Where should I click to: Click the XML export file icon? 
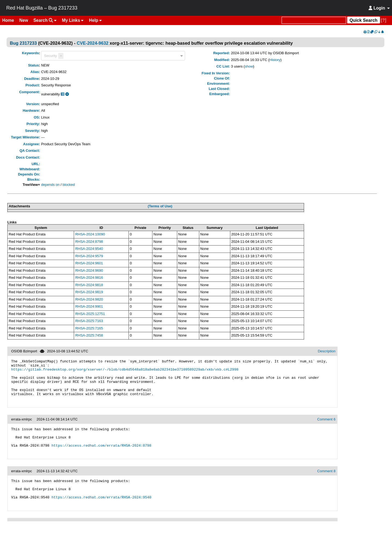368,32
